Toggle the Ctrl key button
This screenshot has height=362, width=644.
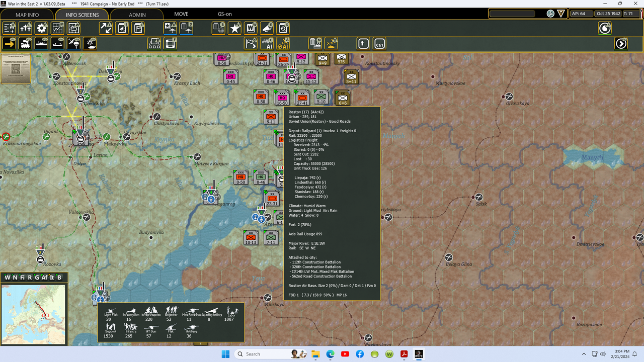[380, 44]
